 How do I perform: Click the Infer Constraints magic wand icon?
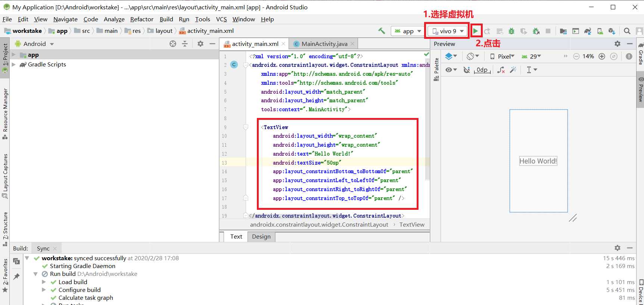(x=513, y=70)
